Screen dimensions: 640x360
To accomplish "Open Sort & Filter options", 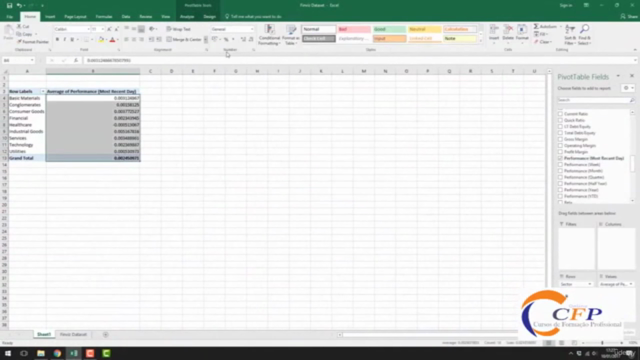I will (x=570, y=35).
